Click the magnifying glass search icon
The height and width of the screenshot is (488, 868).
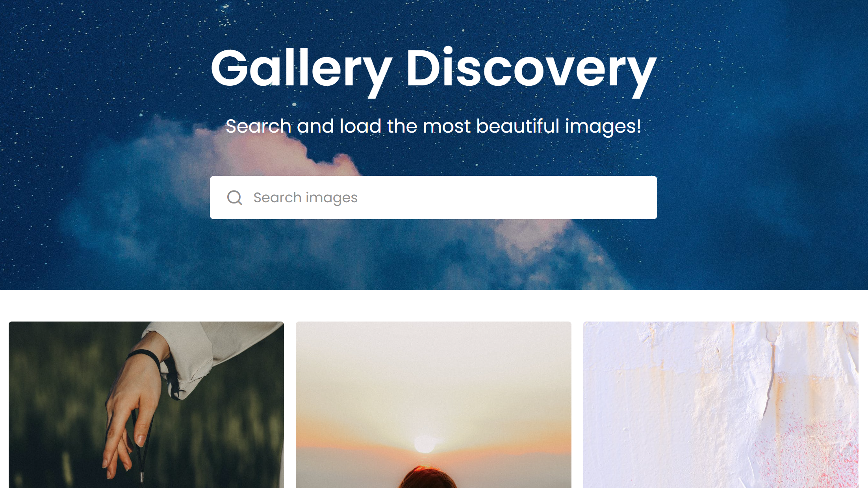pyautogui.click(x=235, y=198)
